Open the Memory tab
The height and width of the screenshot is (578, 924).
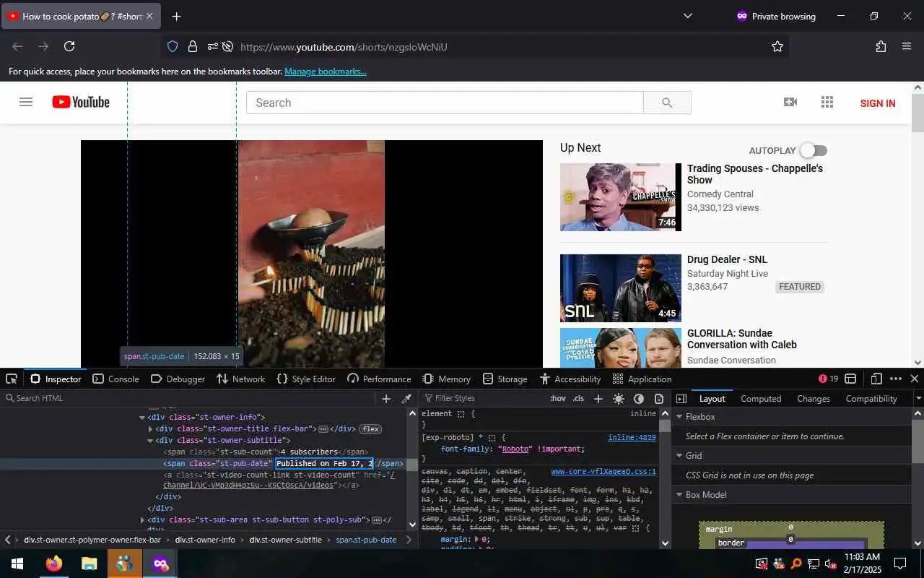446,379
